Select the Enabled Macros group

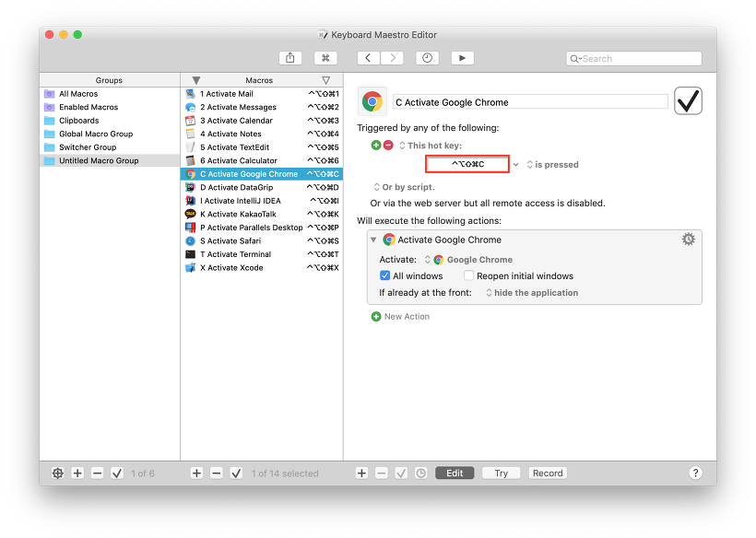tap(110, 107)
